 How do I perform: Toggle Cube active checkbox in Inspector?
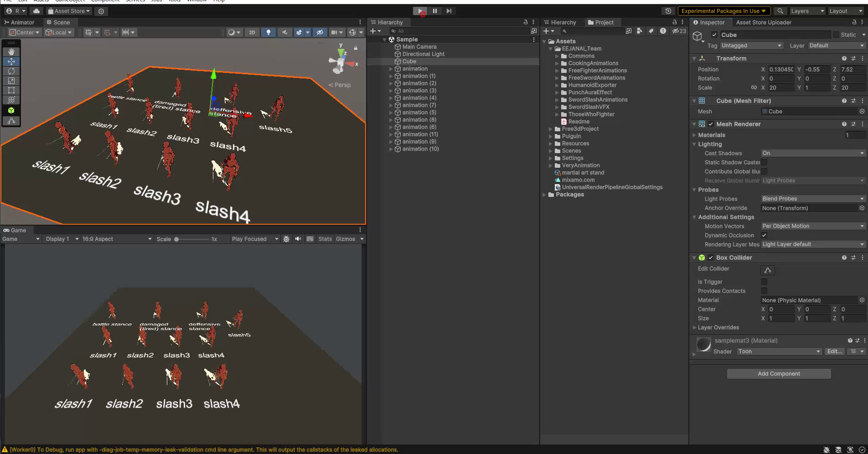(x=714, y=35)
